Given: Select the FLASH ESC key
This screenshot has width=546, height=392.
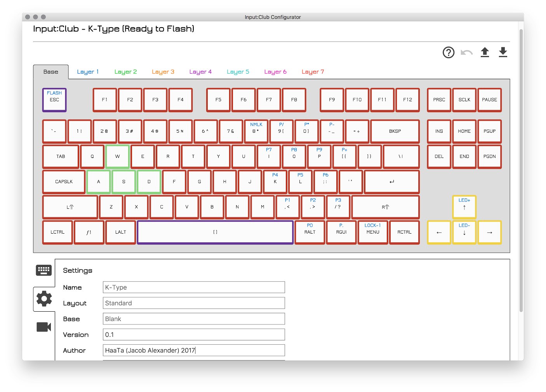Looking at the screenshot, I should coord(54,100).
